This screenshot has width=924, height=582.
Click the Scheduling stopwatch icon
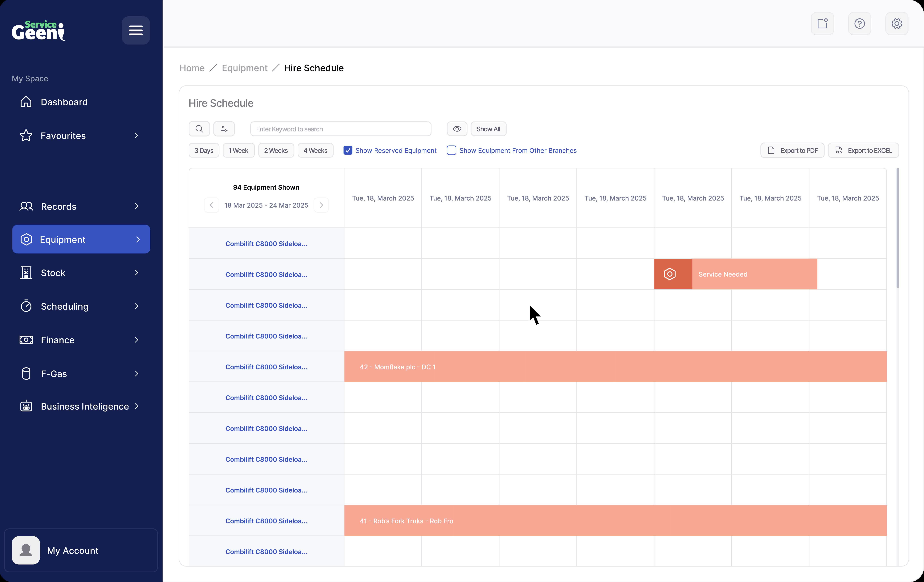(26, 306)
